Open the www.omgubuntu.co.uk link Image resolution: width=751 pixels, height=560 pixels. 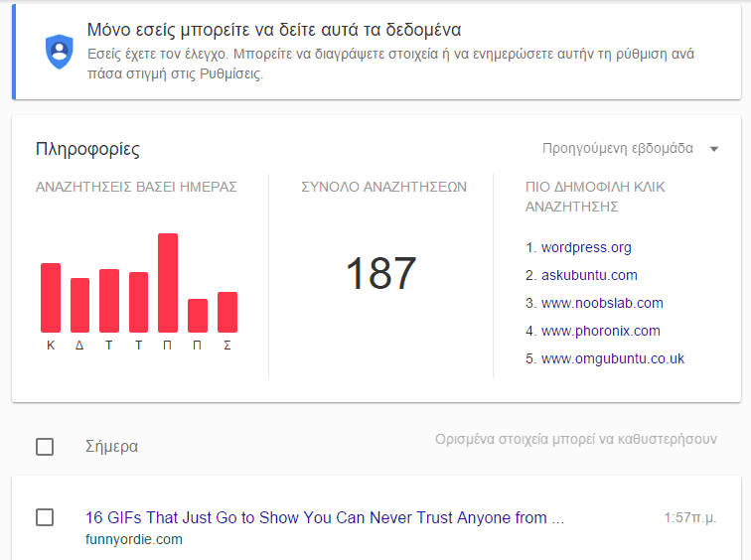(613, 358)
